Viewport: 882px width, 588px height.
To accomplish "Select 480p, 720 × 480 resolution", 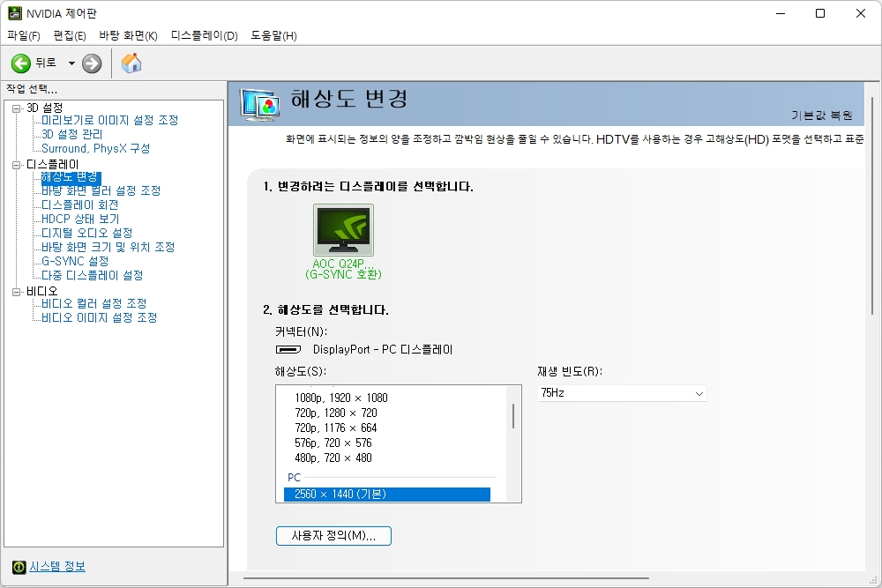I will [x=333, y=458].
